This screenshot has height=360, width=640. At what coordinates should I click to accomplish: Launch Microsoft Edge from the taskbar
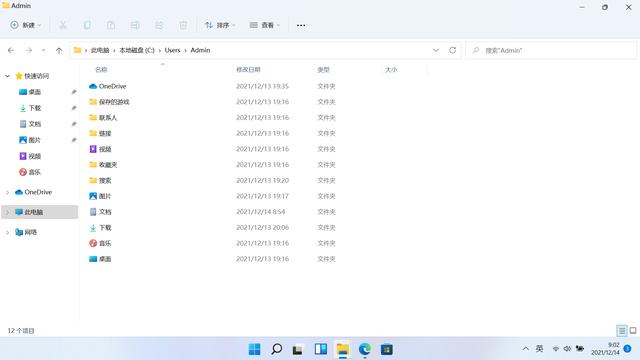[x=364, y=349]
